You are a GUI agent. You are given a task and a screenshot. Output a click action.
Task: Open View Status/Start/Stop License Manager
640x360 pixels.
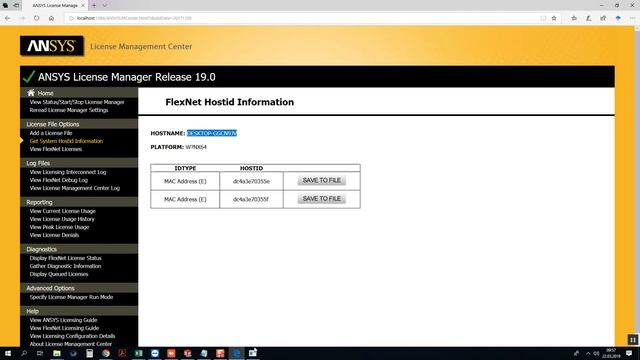pos(77,102)
